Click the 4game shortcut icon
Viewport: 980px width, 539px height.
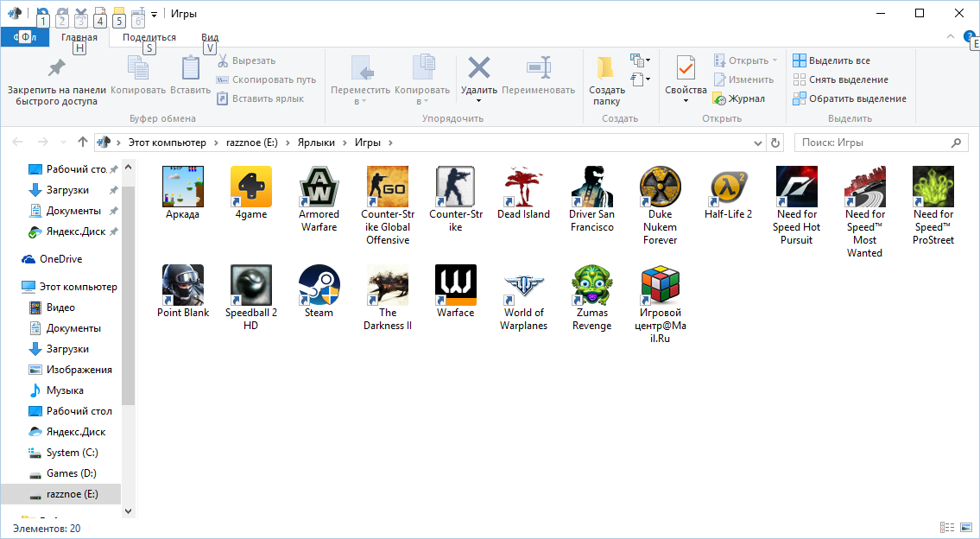pos(250,187)
